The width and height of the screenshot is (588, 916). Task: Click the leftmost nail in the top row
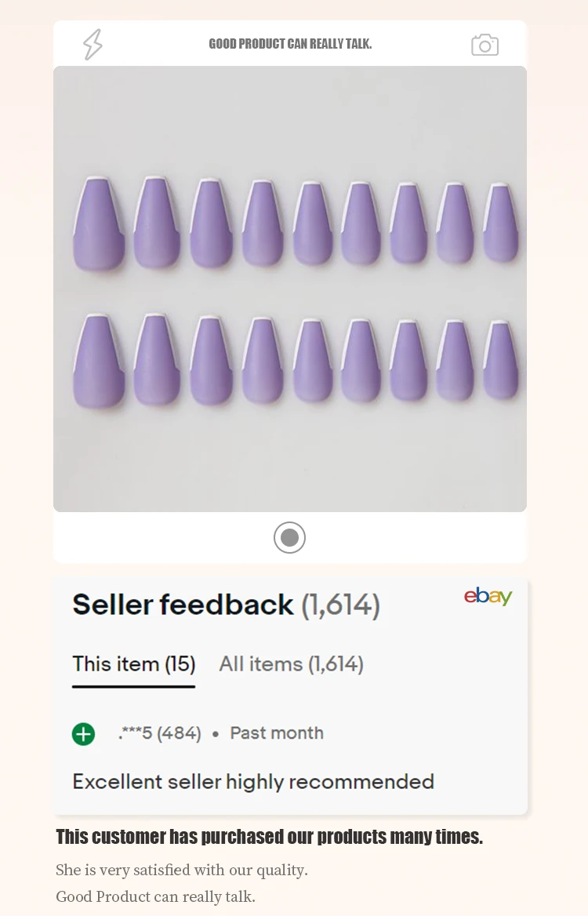pos(98,224)
